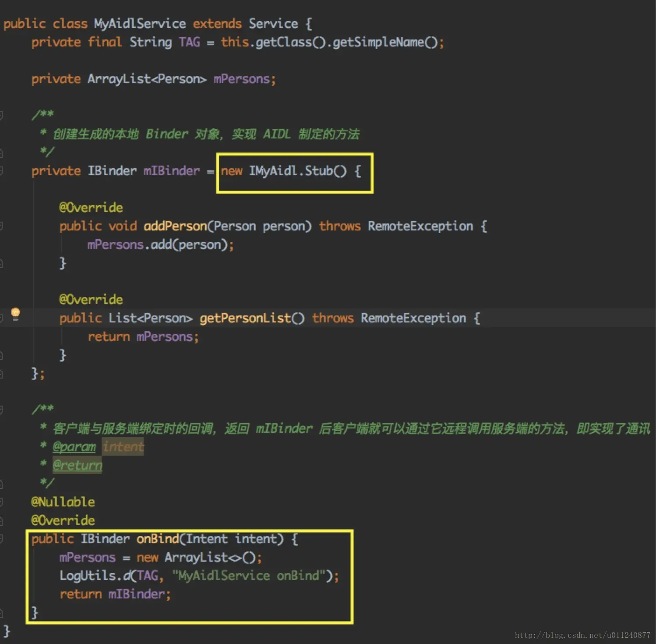Click the getSimpleName() call
This screenshot has width=656, height=644.
pos(385,42)
